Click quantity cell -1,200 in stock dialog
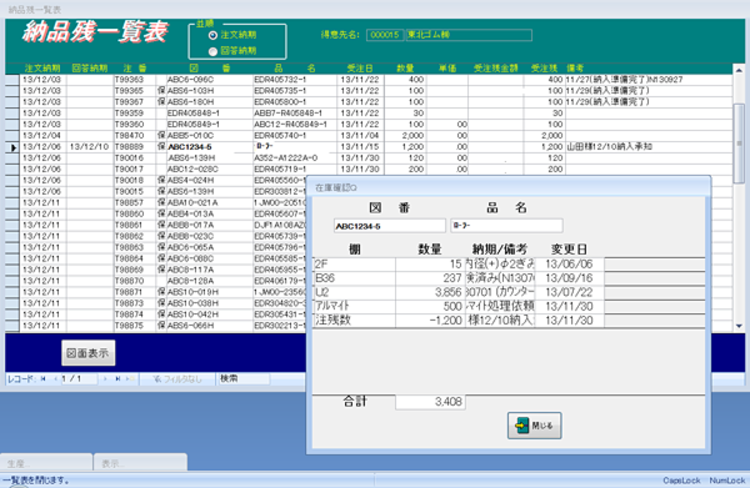The width and height of the screenshot is (750, 488). (430, 320)
